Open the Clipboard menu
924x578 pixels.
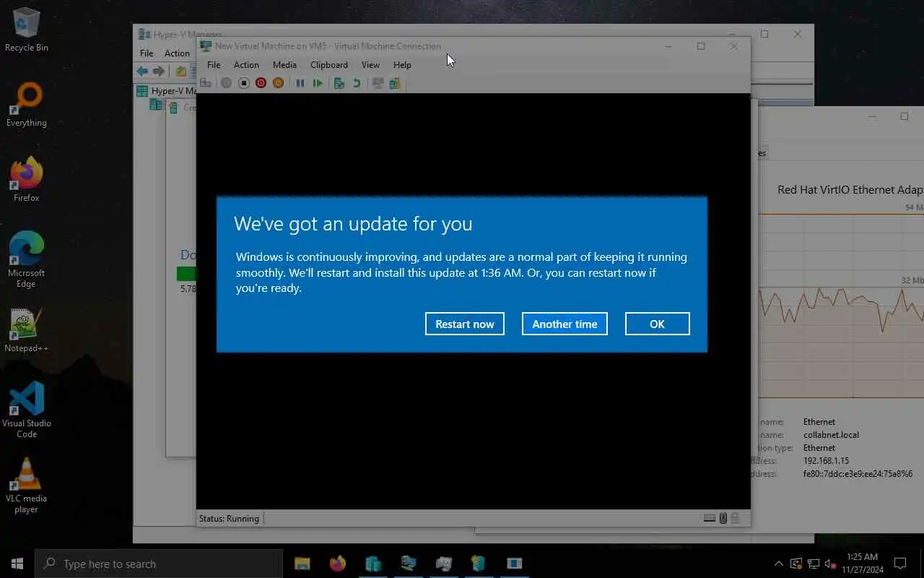[329, 65]
